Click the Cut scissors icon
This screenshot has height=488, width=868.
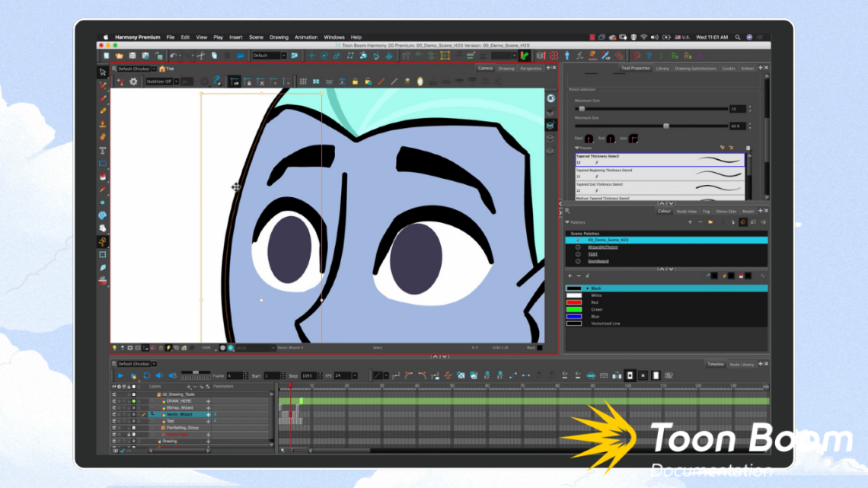pos(201,56)
